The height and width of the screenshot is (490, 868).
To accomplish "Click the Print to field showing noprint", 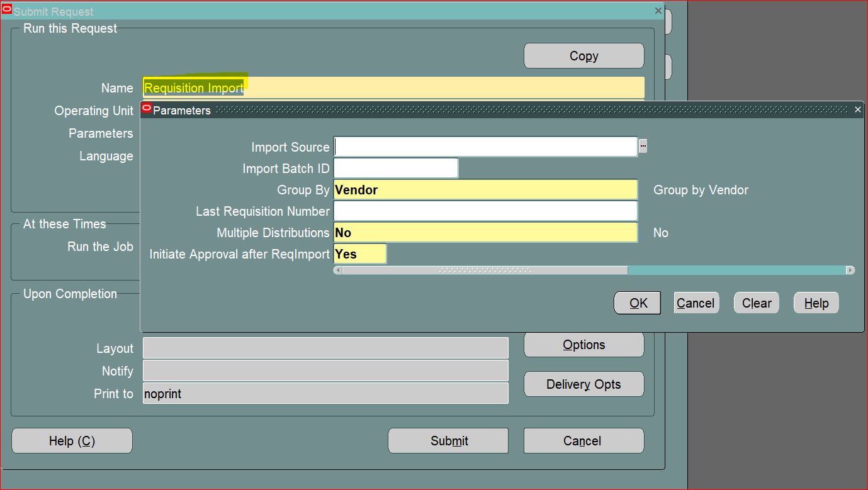I will (325, 393).
